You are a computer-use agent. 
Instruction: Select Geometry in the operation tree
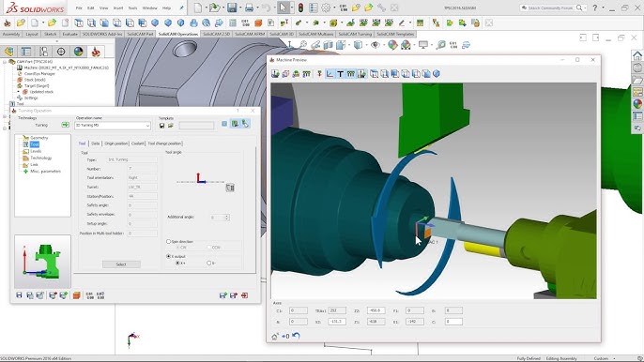pos(39,138)
